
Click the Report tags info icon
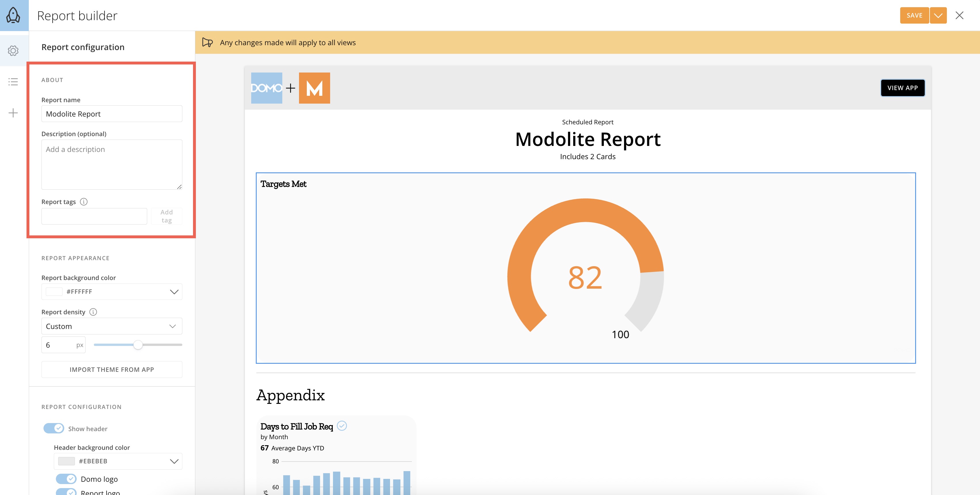pyautogui.click(x=84, y=202)
